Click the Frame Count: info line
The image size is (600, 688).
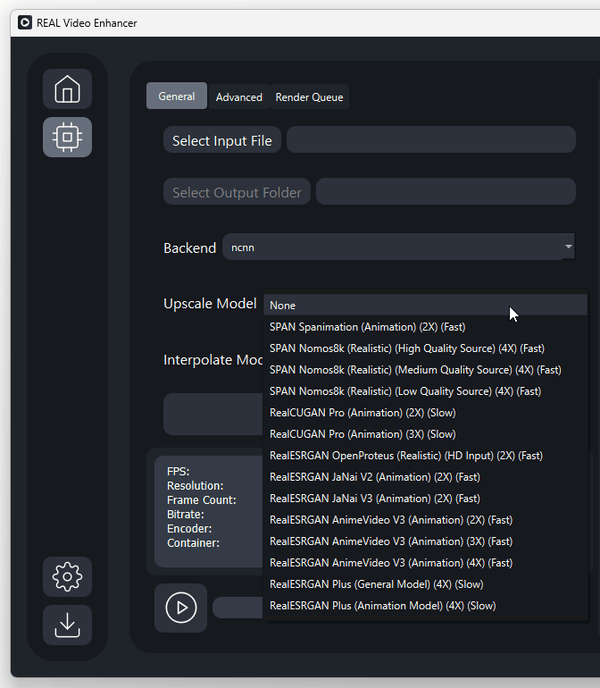201,500
